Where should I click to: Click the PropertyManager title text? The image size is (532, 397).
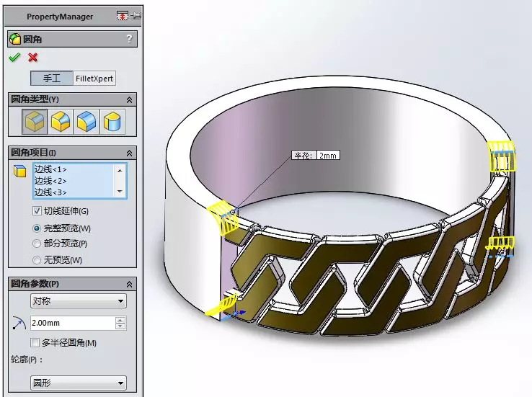pyautogui.click(x=60, y=17)
